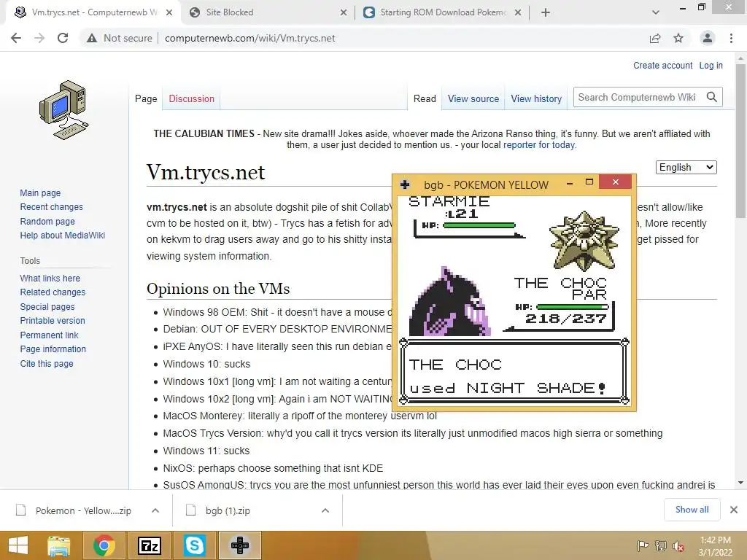Click the Computernewb wiki logo

(64, 110)
